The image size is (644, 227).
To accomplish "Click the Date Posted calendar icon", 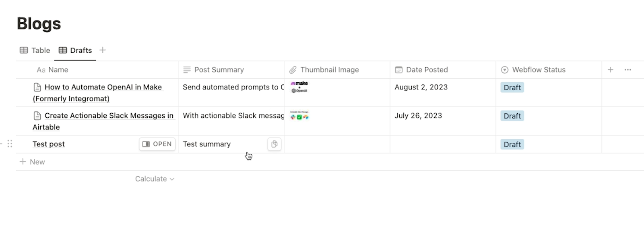I will [398, 70].
